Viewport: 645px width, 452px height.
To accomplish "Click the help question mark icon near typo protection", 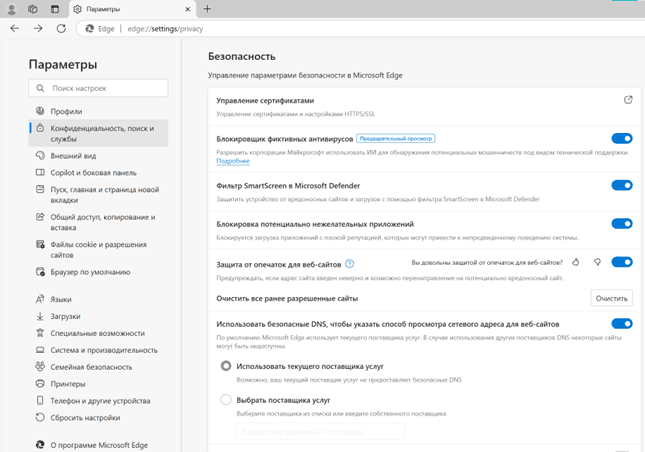I will (350, 263).
